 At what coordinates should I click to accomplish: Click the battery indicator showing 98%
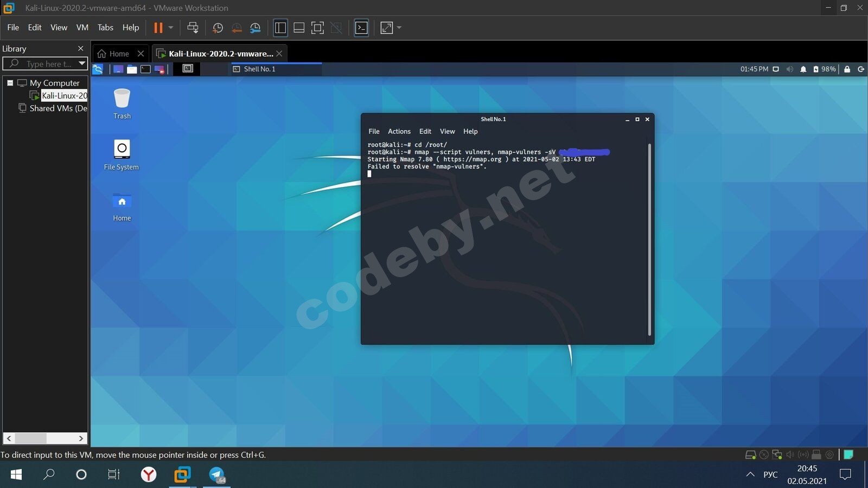pos(824,69)
